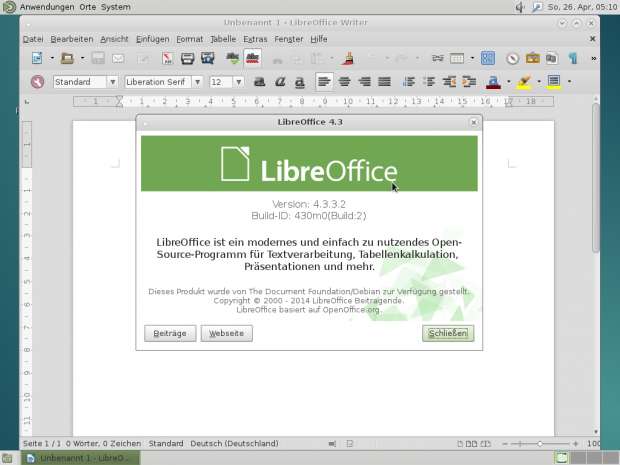Click the Webseite button

(x=227, y=333)
